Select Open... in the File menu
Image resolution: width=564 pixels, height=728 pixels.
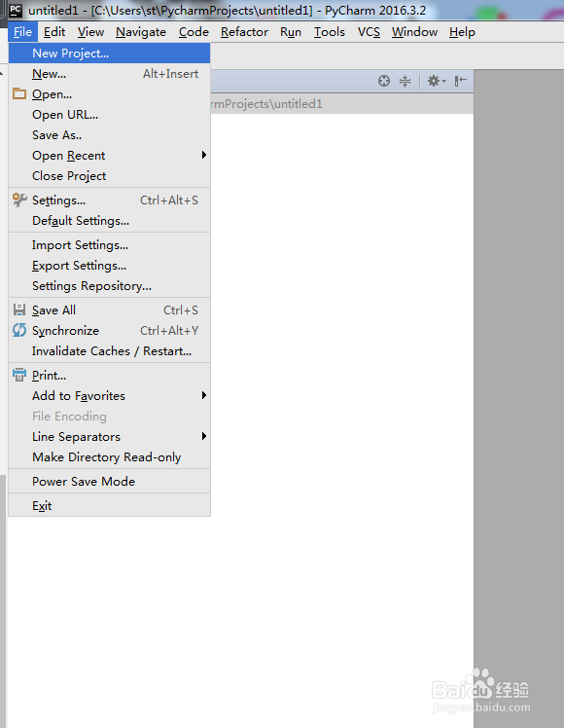click(x=110, y=94)
